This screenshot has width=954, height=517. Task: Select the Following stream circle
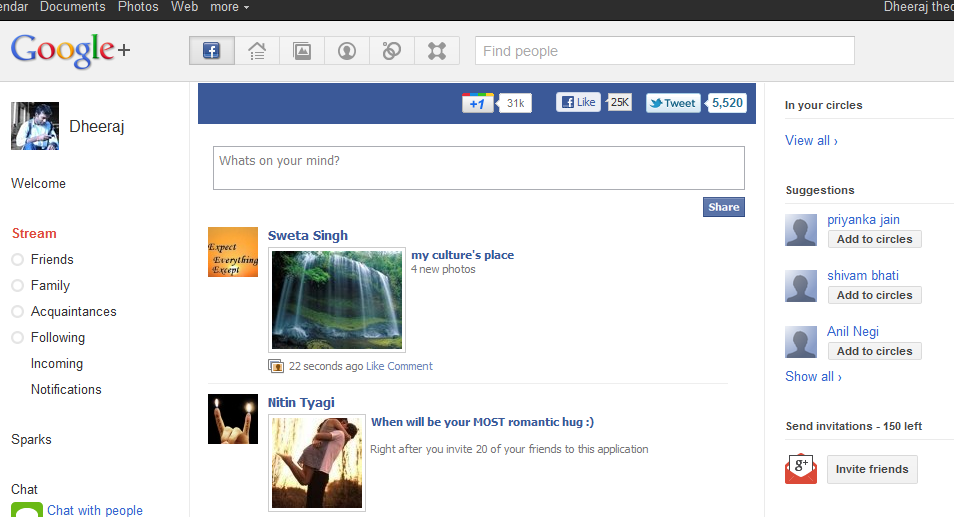coord(18,338)
